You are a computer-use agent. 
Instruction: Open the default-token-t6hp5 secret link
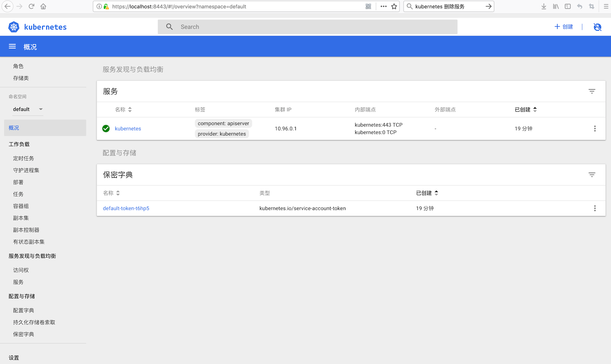tap(126, 208)
